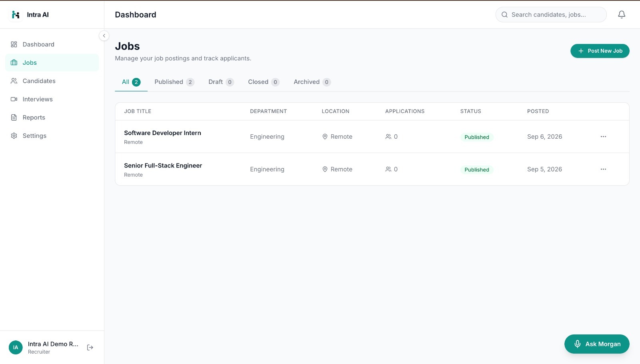This screenshot has width=640, height=364.
Task: Open actions menu for Software Developer Intern
Action: [603, 137]
